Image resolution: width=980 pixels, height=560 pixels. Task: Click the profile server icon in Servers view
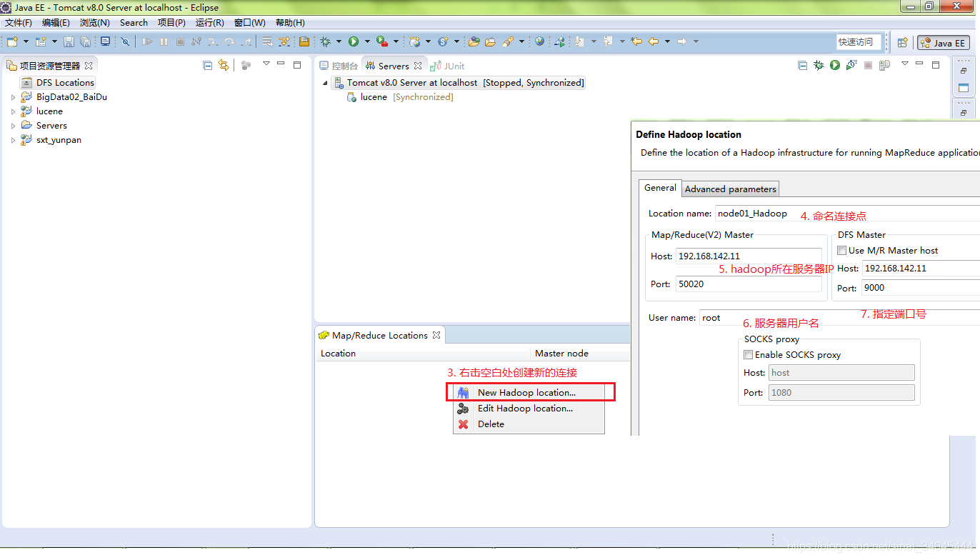click(x=851, y=65)
